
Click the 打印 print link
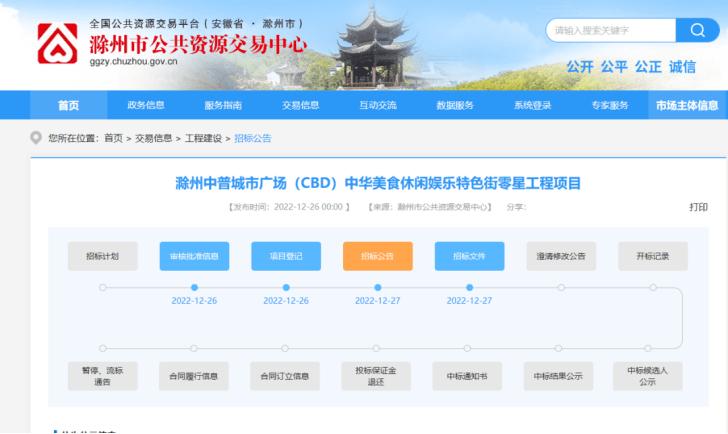[698, 207]
